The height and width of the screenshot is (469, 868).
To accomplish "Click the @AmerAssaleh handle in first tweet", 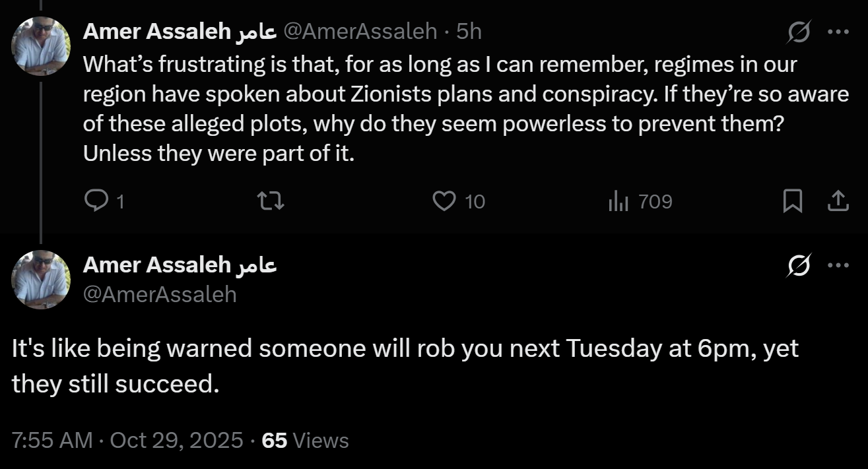I will [360, 31].
